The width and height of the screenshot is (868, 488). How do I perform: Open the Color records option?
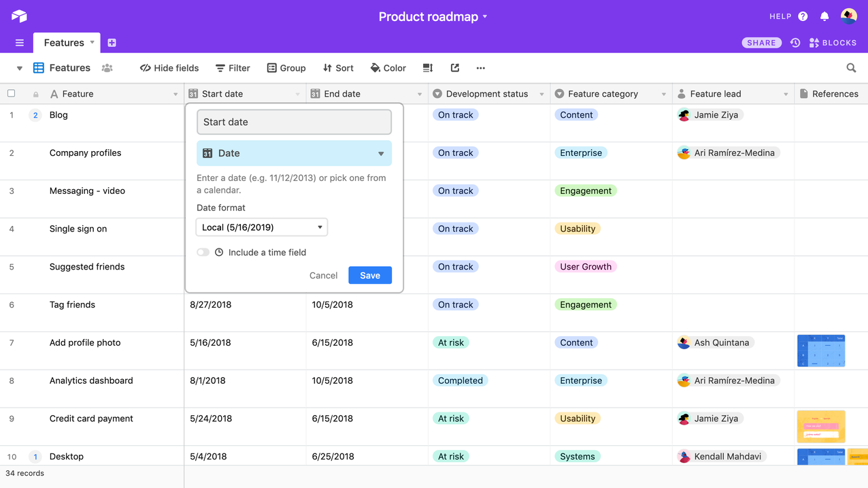pyautogui.click(x=388, y=68)
